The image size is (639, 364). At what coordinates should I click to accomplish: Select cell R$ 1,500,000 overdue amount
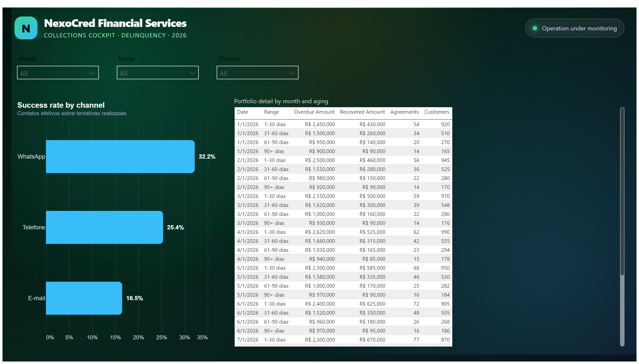(x=320, y=133)
